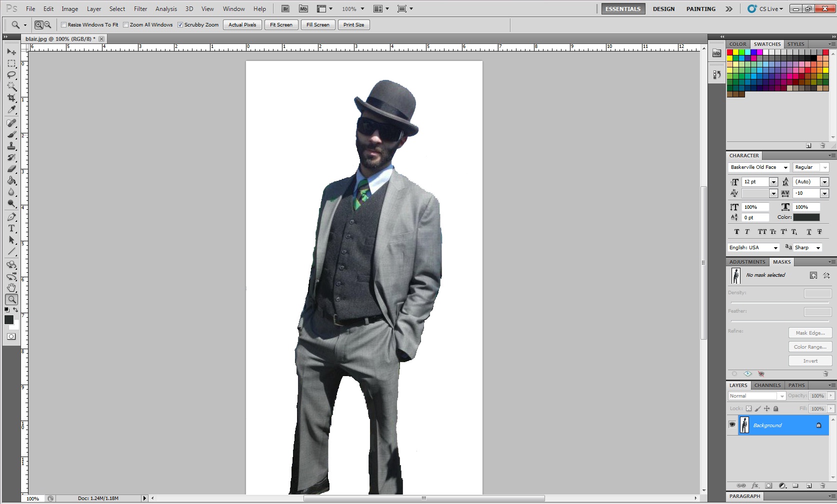The image size is (837, 504).
Task: Open the language English: USA dropdown
Action: (754, 248)
